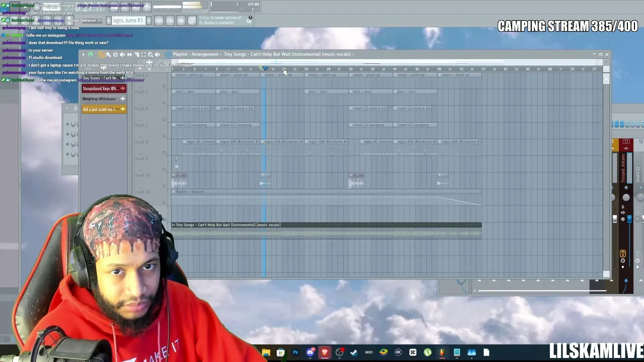644x362 pixels.
Task: Toggle the snap magnet in playlist toolbar
Action: (x=91, y=54)
